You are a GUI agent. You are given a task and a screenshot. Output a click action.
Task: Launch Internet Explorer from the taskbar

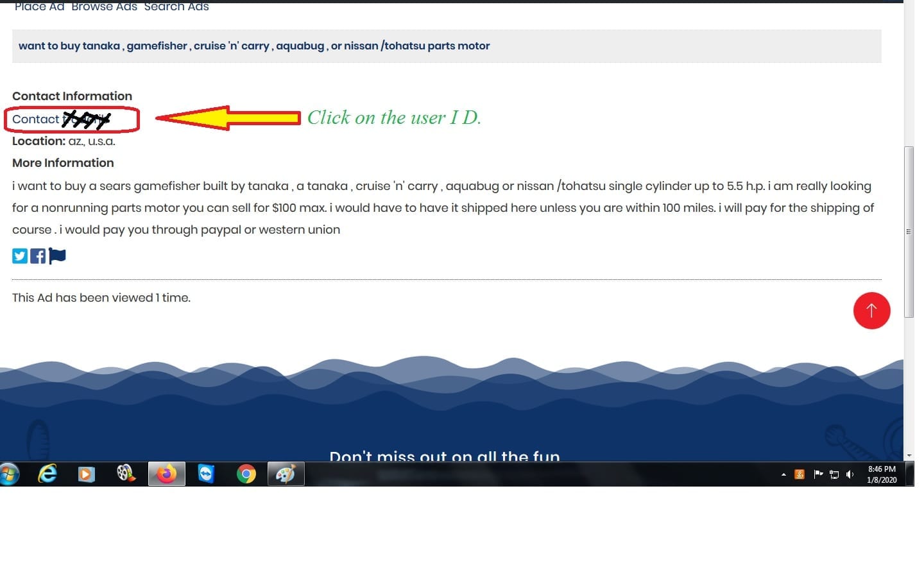pyautogui.click(x=47, y=474)
